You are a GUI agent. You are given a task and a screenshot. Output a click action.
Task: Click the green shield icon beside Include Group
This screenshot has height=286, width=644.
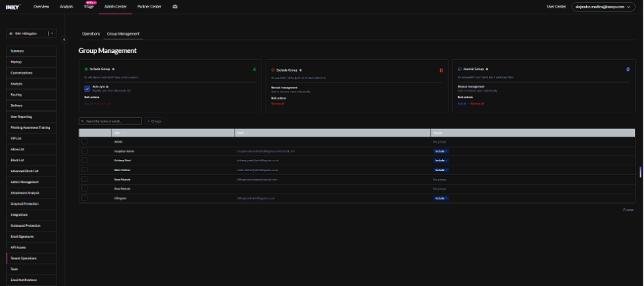[86, 70]
